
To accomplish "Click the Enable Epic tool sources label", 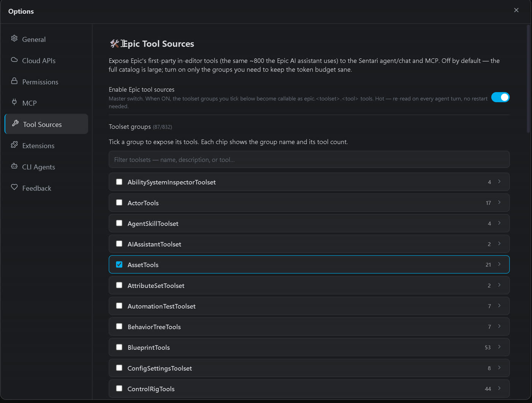I will pos(141,89).
